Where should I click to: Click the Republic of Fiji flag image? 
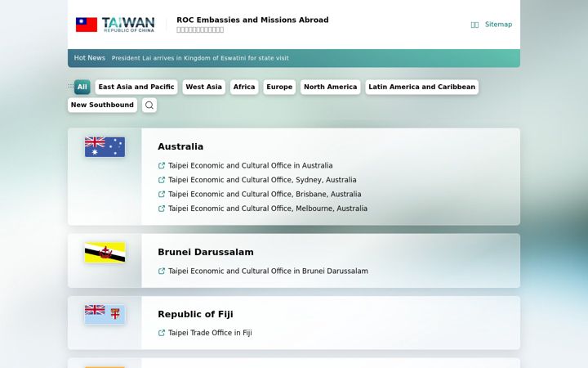[105, 314]
